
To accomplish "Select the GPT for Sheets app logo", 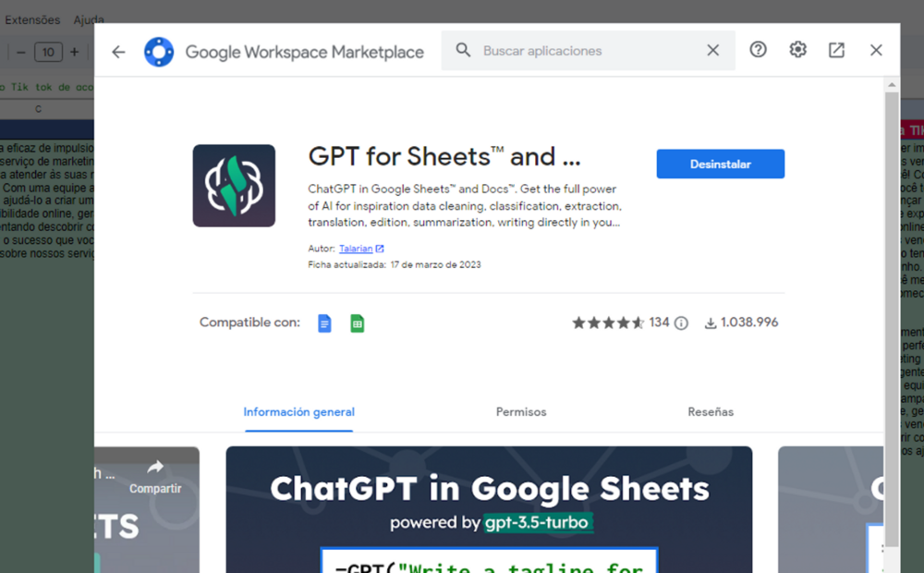I will [x=234, y=186].
